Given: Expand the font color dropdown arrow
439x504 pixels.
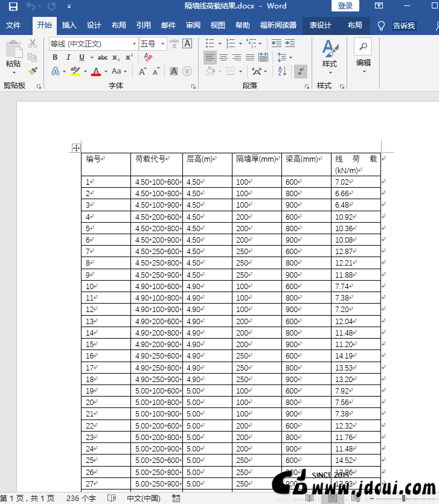Looking at the screenshot, I should (x=106, y=71).
